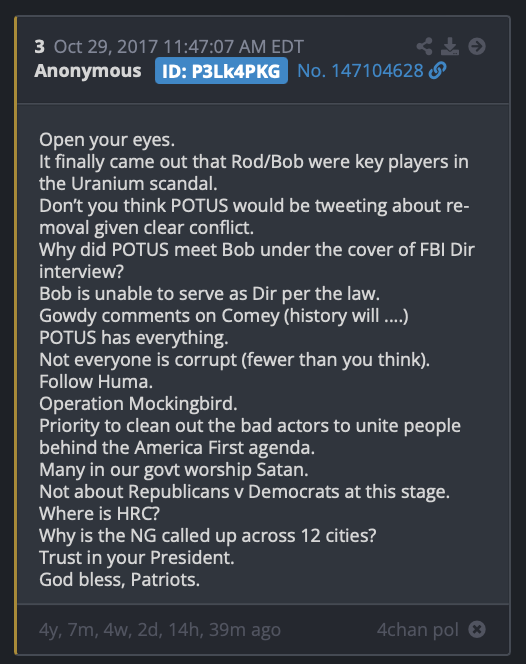Click the bold post index number 3
The width and height of the screenshot is (526, 664).
click(x=40, y=47)
